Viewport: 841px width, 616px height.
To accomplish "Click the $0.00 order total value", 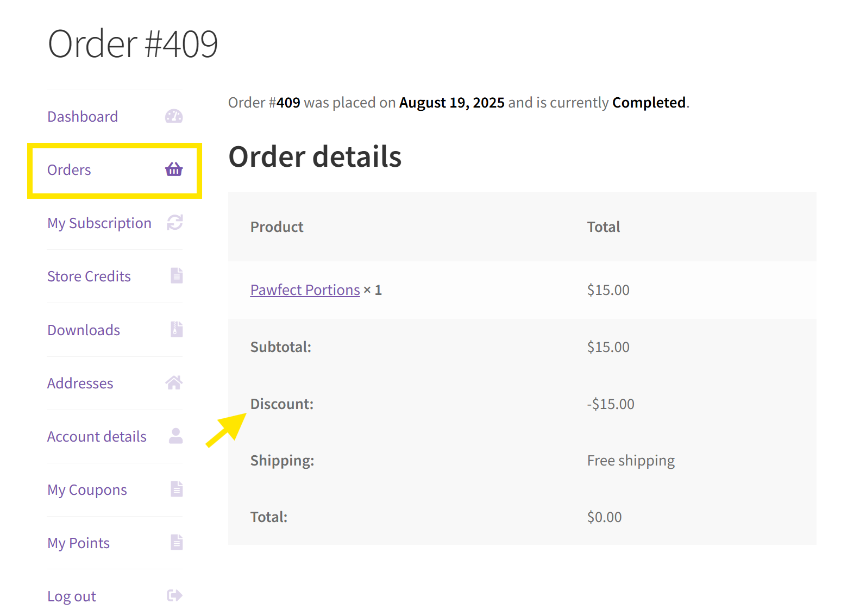I will click(x=605, y=517).
